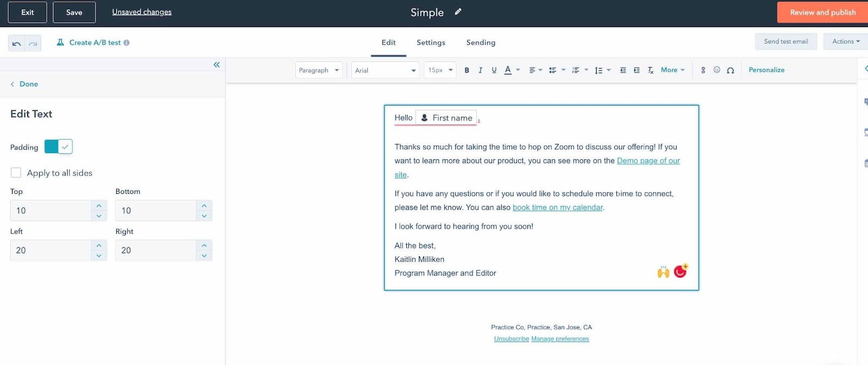Click the Top padding field
The height and width of the screenshot is (365, 868).
click(x=50, y=210)
